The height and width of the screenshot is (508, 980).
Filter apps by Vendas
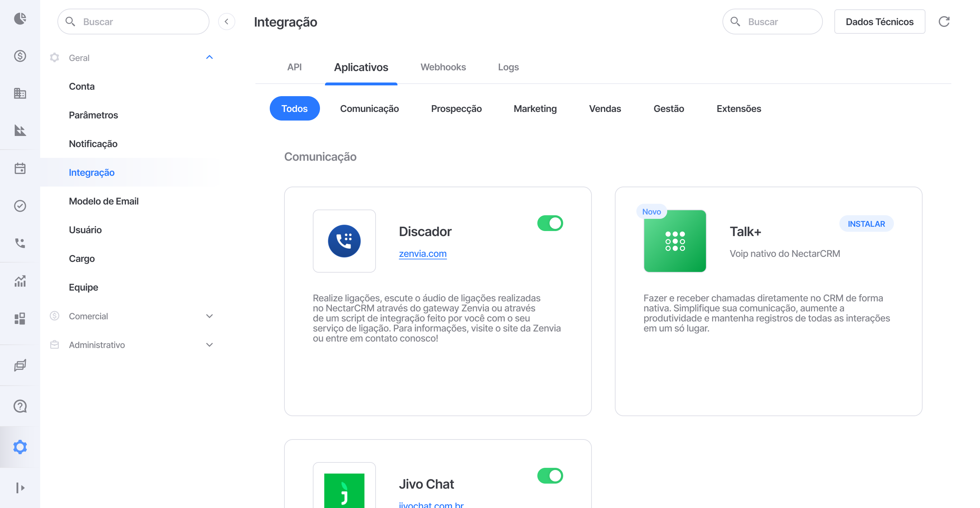tap(605, 109)
